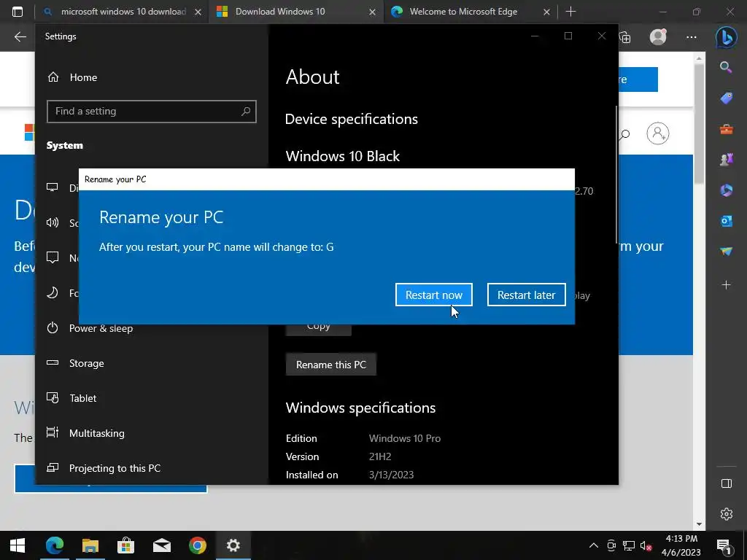This screenshot has height=560, width=747.
Task: Toggle Edge sidebar hide panel icon
Action: pyautogui.click(x=726, y=484)
